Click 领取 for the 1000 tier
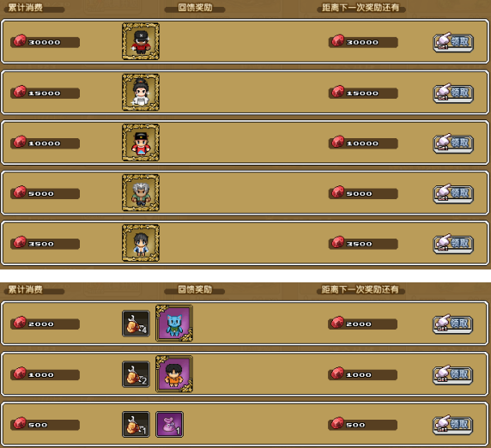This screenshot has width=491, height=448. pyautogui.click(x=452, y=375)
